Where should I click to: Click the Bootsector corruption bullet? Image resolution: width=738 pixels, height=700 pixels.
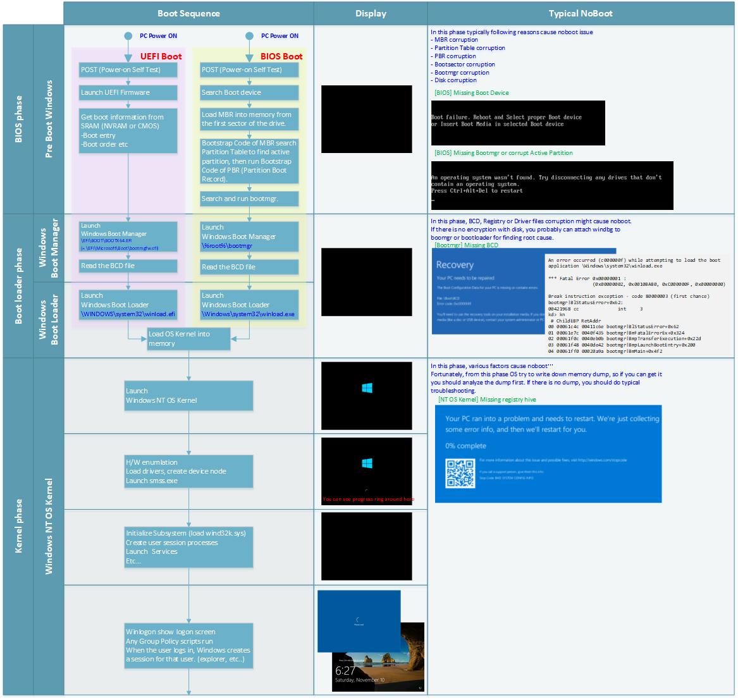(463, 64)
